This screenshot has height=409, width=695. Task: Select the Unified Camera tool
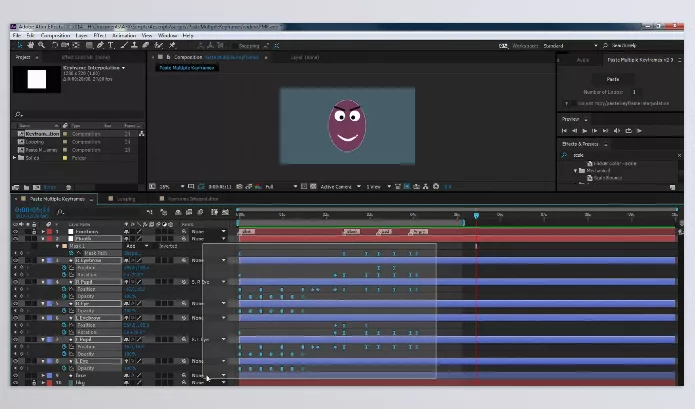coord(65,45)
